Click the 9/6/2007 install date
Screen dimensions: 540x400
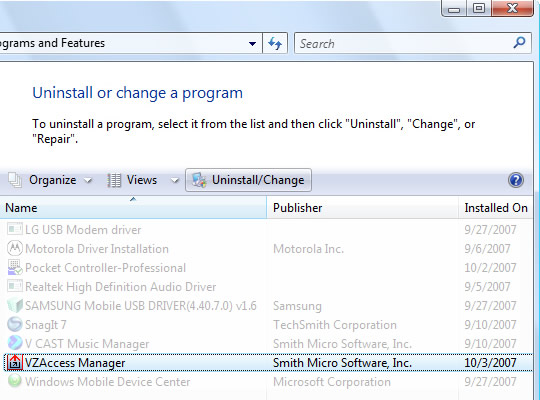487,249
